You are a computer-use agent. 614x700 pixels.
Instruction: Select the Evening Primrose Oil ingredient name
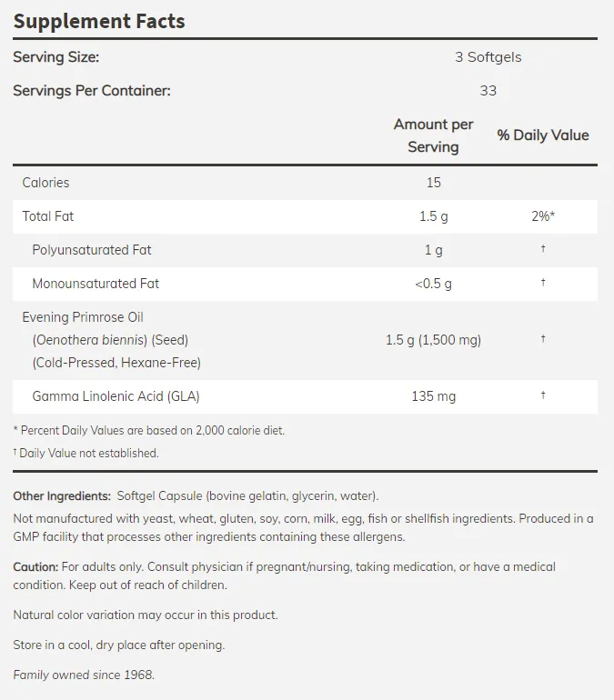(83, 317)
